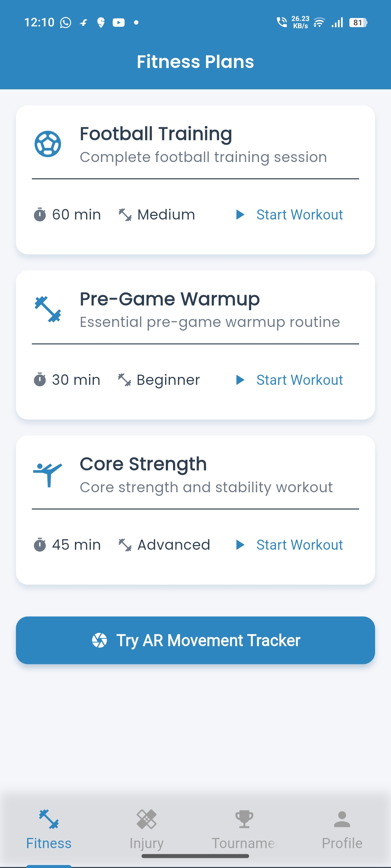Tap the YouTube notification icon in status bar

click(x=118, y=23)
